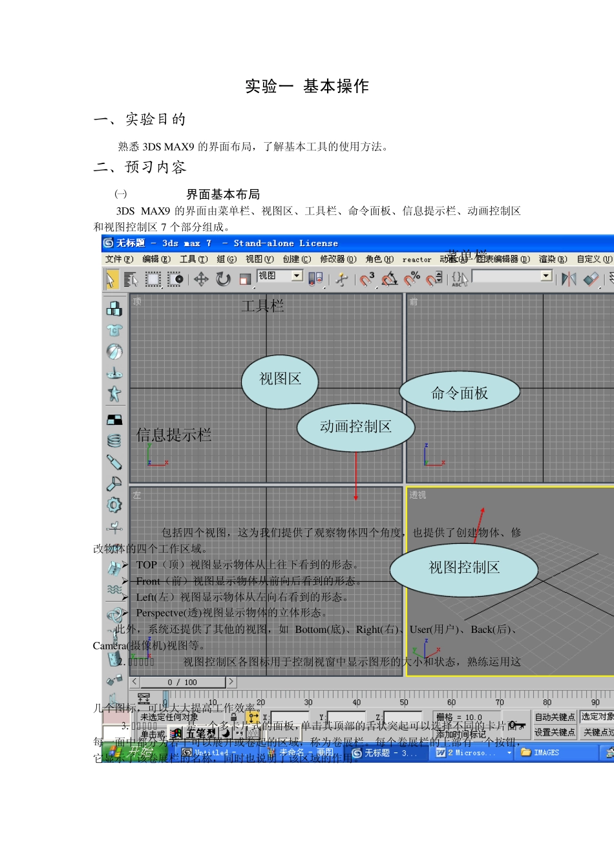The image size is (614, 868).
Task: Open the 视图(V) menu
Action: 260,259
